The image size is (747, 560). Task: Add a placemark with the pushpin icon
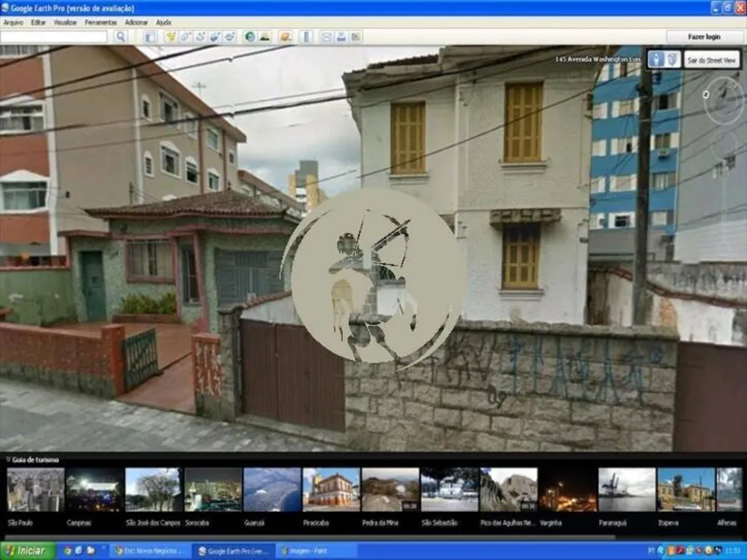pos(171,37)
